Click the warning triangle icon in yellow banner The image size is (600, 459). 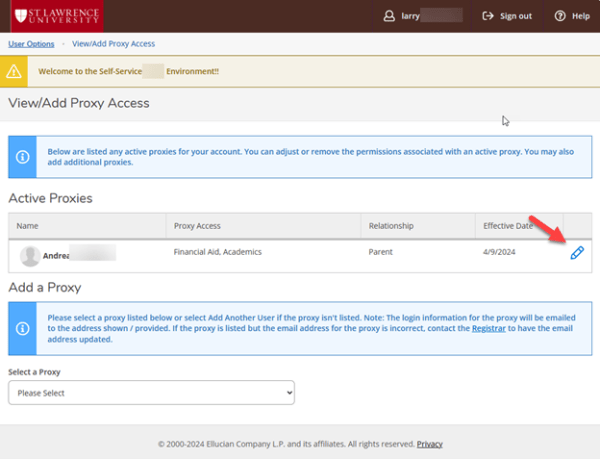point(14,72)
